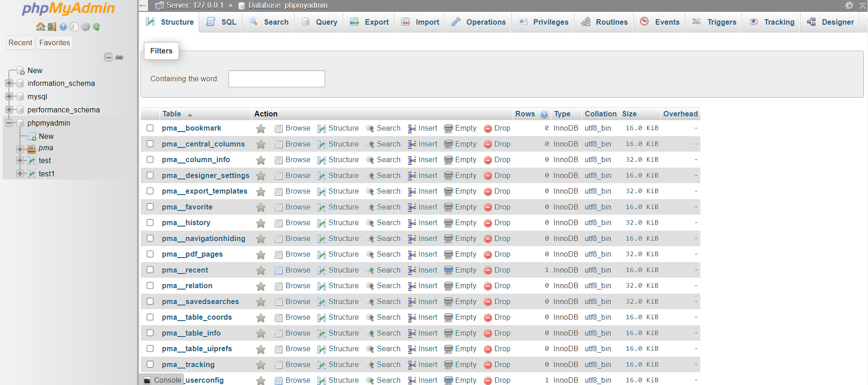This screenshot has width=868, height=385.
Task: Expand the test1 table node
Action: tap(20, 174)
